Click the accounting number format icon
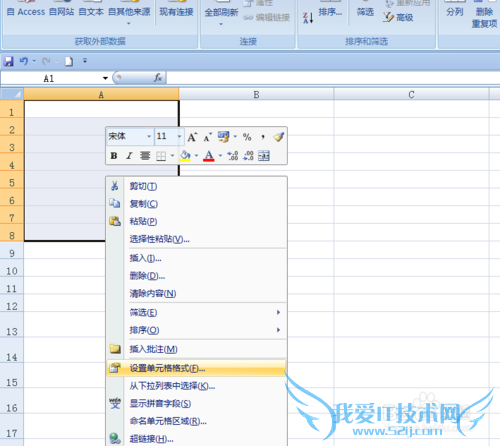 pyautogui.click(x=223, y=136)
